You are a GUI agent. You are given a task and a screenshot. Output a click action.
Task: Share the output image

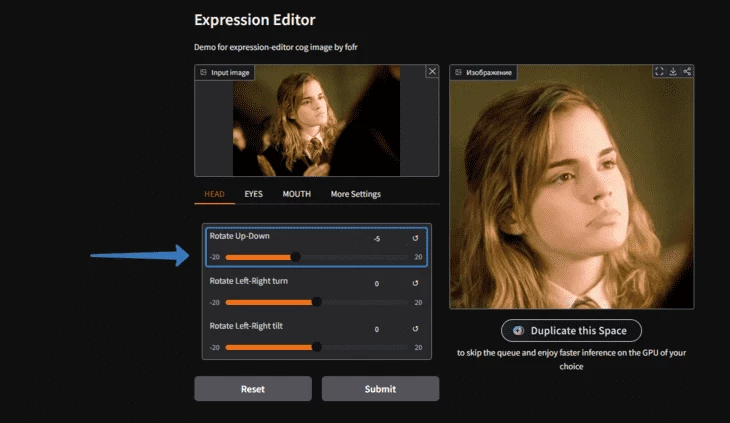[687, 71]
